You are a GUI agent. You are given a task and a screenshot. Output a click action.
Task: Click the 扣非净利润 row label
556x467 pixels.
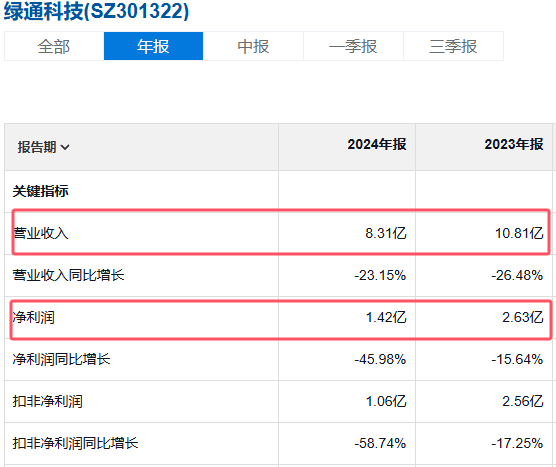48,401
